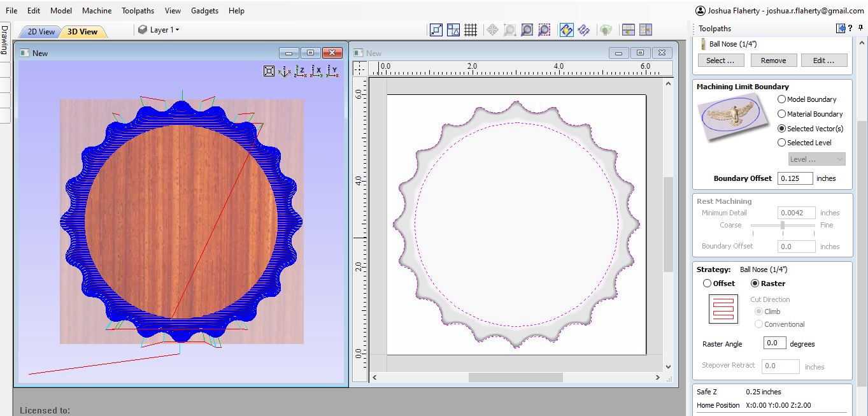Viewport: 868px width, 416px height.
Task: Click the Remove tool button
Action: [x=773, y=61]
